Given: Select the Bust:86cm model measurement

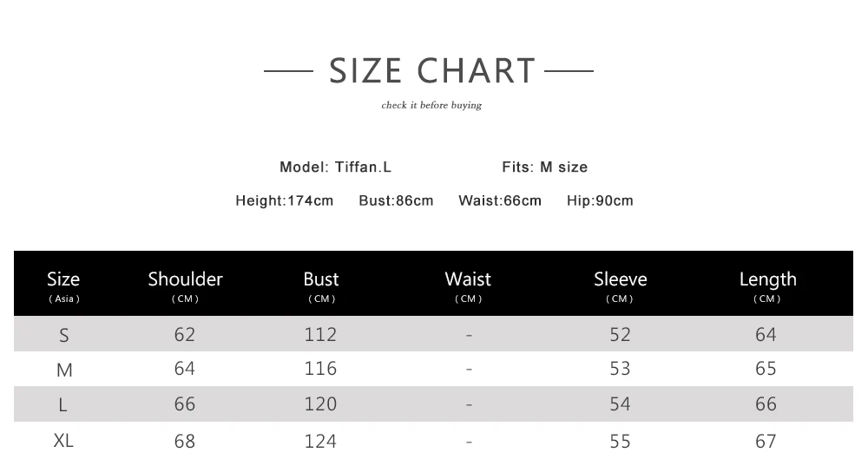Looking at the screenshot, I should (396, 200).
